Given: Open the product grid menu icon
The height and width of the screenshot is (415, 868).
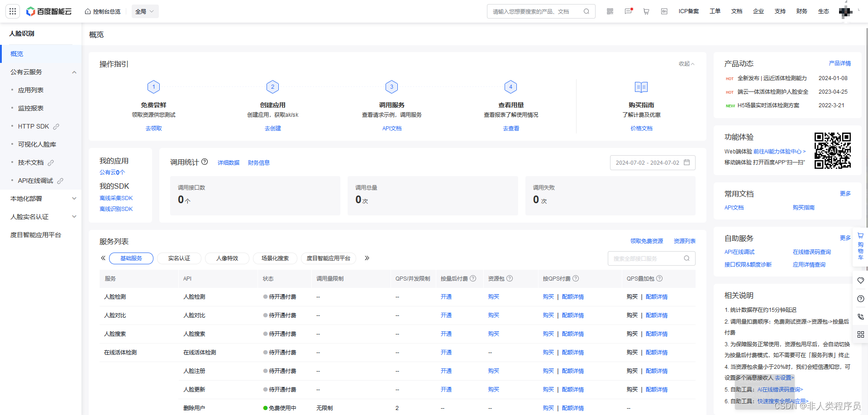Looking at the screenshot, I should tap(13, 11).
